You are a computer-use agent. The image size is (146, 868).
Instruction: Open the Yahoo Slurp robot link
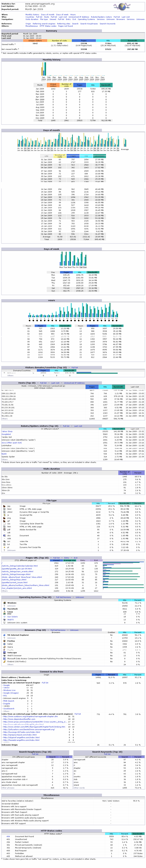point(7,431)
